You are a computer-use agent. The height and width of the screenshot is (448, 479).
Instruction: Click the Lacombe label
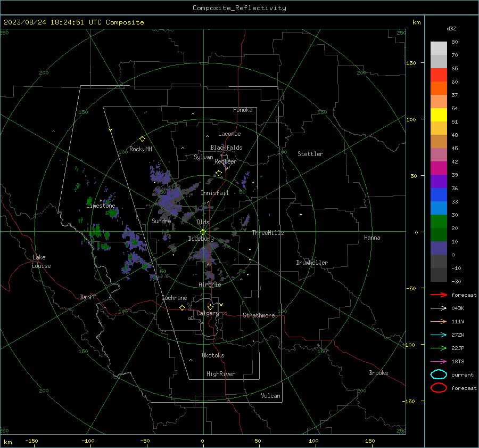click(229, 134)
